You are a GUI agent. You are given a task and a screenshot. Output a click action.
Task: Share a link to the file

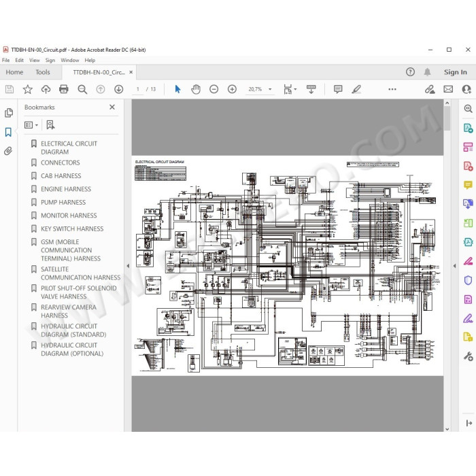pyautogui.click(x=430, y=89)
